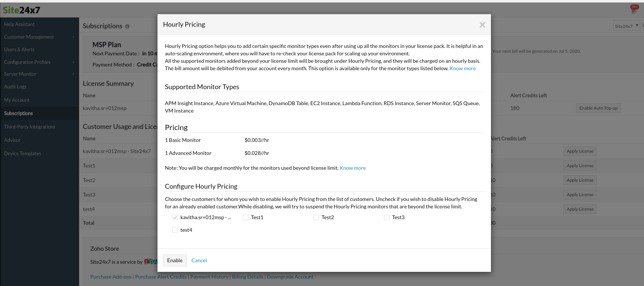Open the notifications bell with 99+ badge
Image resolution: width=644 pixels, height=286 pixels.
click(x=634, y=10)
